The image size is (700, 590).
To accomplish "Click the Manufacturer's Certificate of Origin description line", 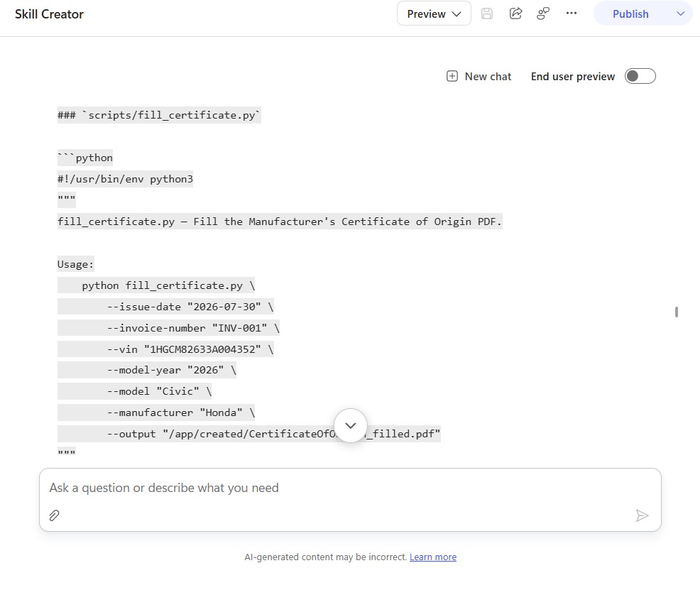I will (280, 222).
